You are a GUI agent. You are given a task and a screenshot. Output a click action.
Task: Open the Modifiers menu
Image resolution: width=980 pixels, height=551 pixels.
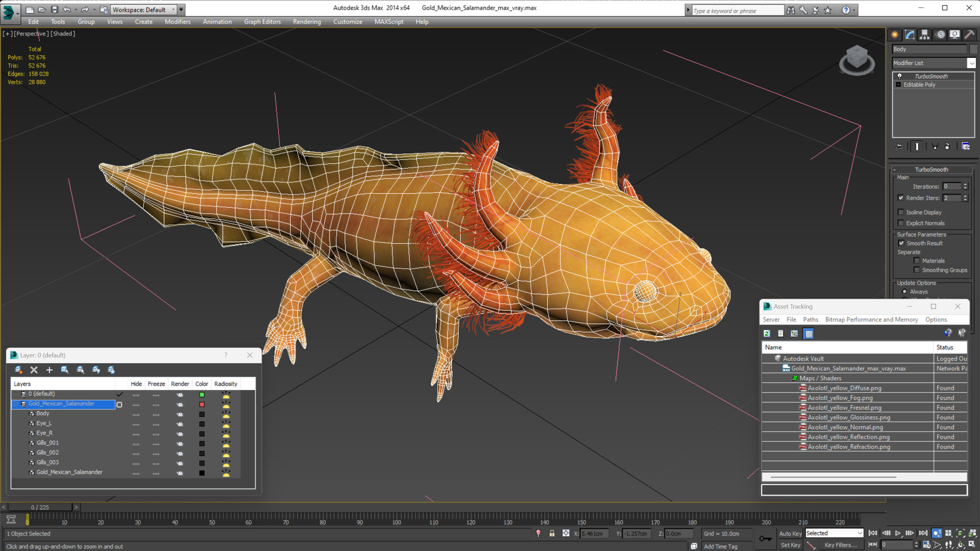point(177,22)
